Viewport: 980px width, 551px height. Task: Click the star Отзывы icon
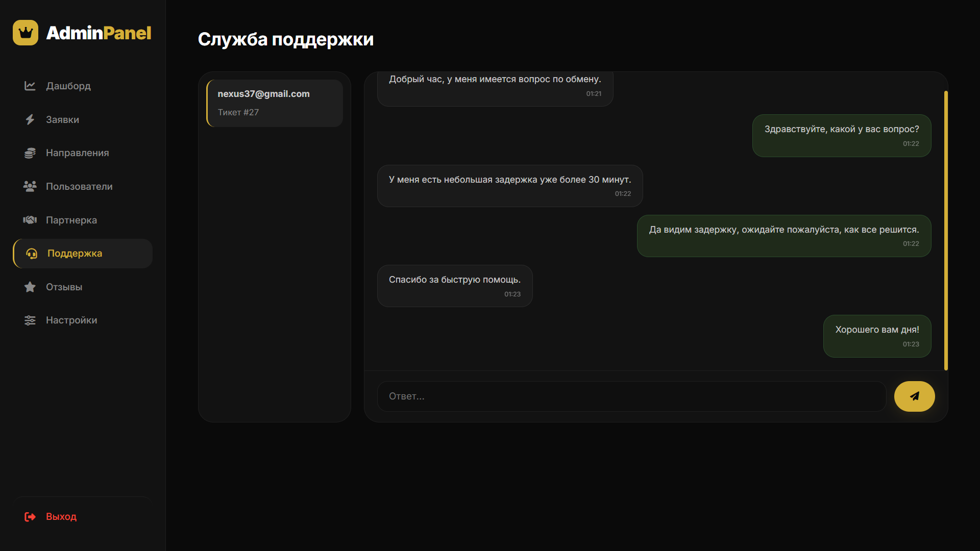[x=30, y=287]
